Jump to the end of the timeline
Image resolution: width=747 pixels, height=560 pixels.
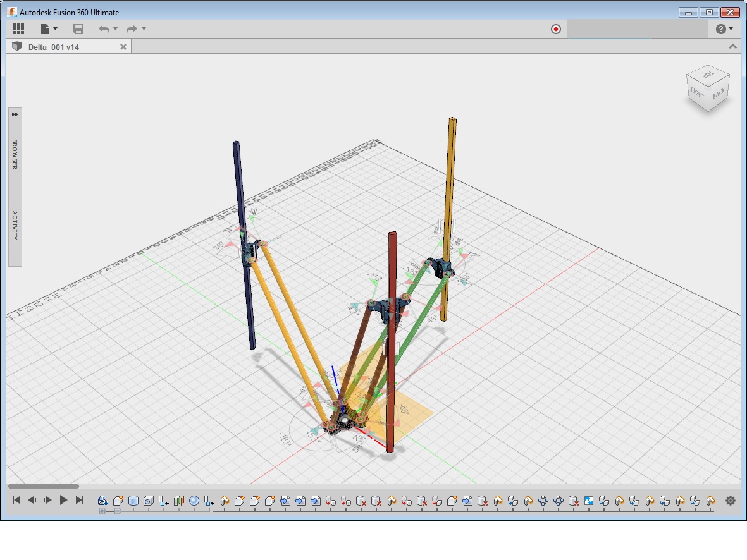pos(80,500)
